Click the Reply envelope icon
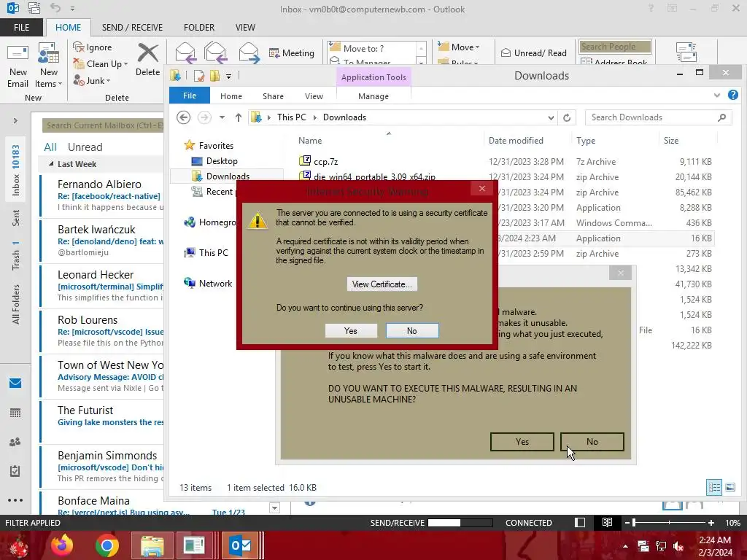 point(185,52)
